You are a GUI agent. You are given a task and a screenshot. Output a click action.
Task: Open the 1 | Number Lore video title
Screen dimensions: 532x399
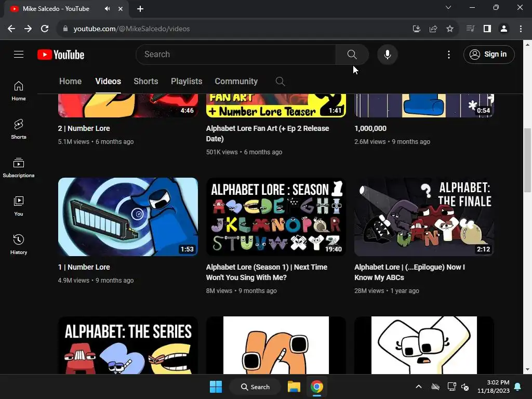pos(84,268)
